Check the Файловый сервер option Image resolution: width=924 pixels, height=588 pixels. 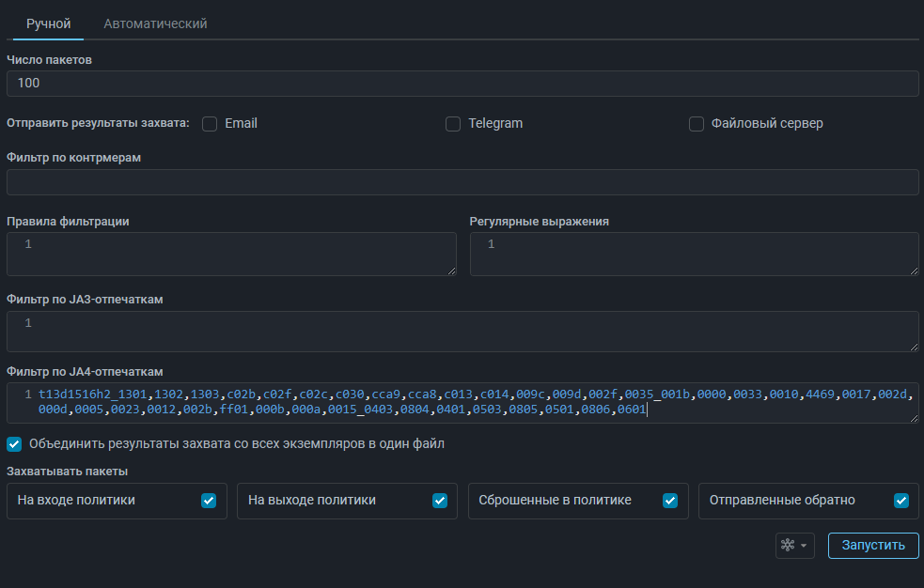pyautogui.click(x=697, y=124)
